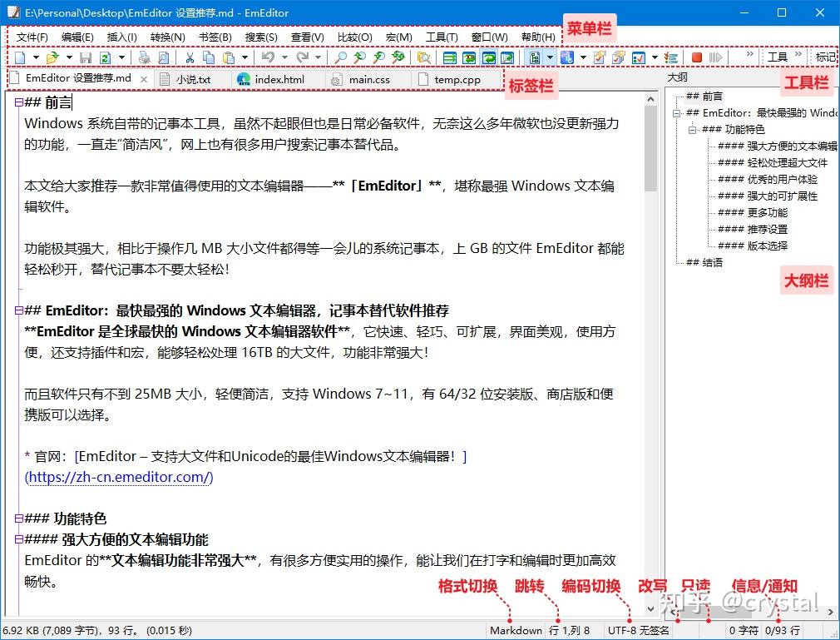Collapse the '## EmEditor: 最快最强的' editor fold marker
The height and width of the screenshot is (640, 840).
[19, 310]
